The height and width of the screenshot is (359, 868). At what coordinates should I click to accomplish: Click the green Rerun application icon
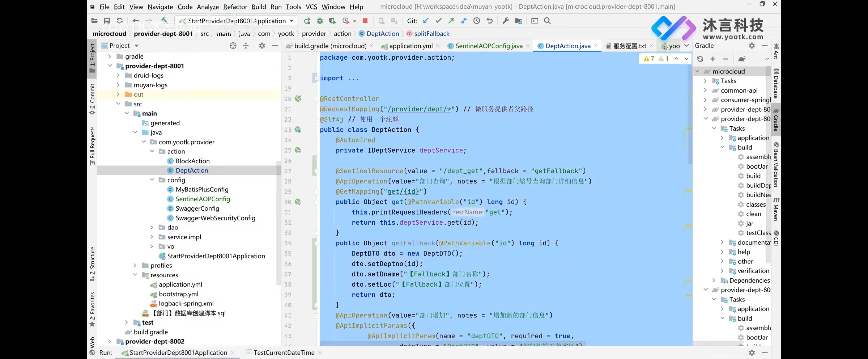point(307,21)
